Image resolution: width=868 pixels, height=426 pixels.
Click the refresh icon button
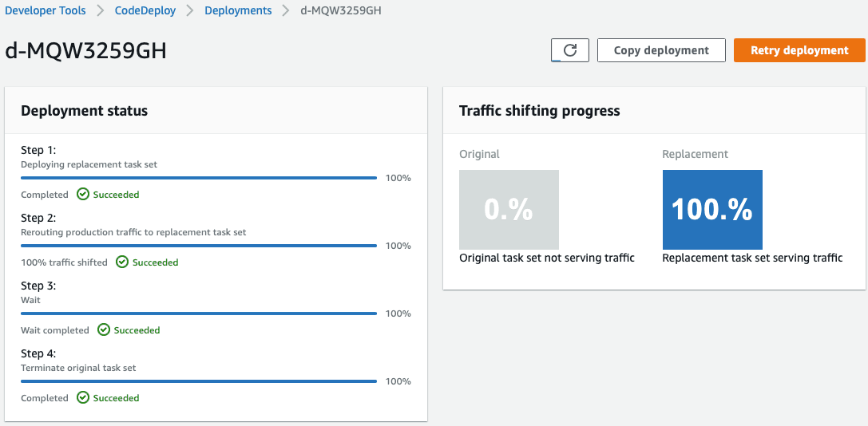569,50
